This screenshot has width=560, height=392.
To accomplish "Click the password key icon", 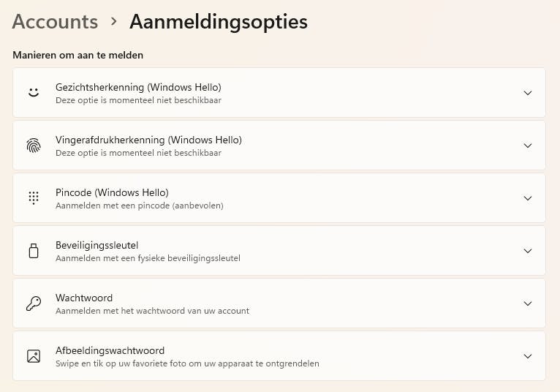I will click(34, 304).
